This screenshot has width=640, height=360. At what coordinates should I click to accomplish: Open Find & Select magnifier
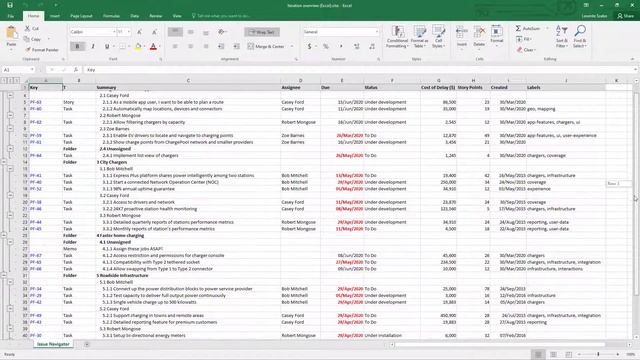[580, 37]
